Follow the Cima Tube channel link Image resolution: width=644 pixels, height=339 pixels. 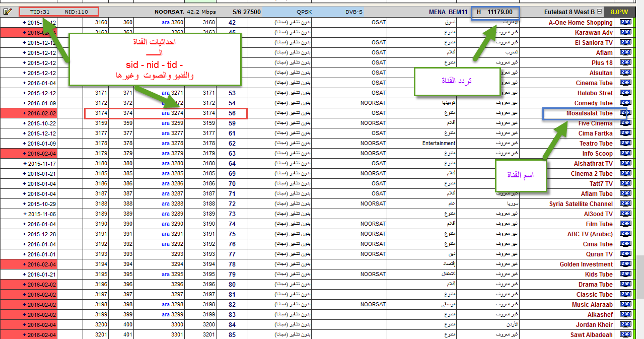click(598, 244)
